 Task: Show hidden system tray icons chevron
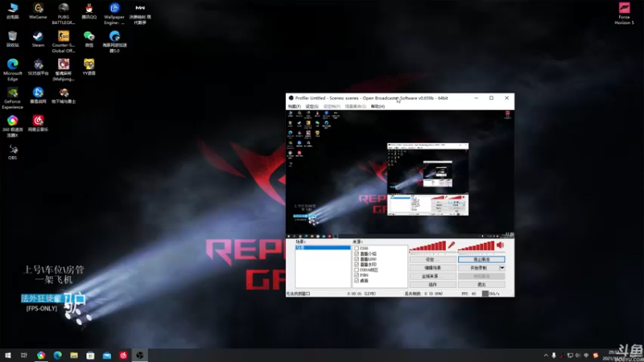pos(546,356)
